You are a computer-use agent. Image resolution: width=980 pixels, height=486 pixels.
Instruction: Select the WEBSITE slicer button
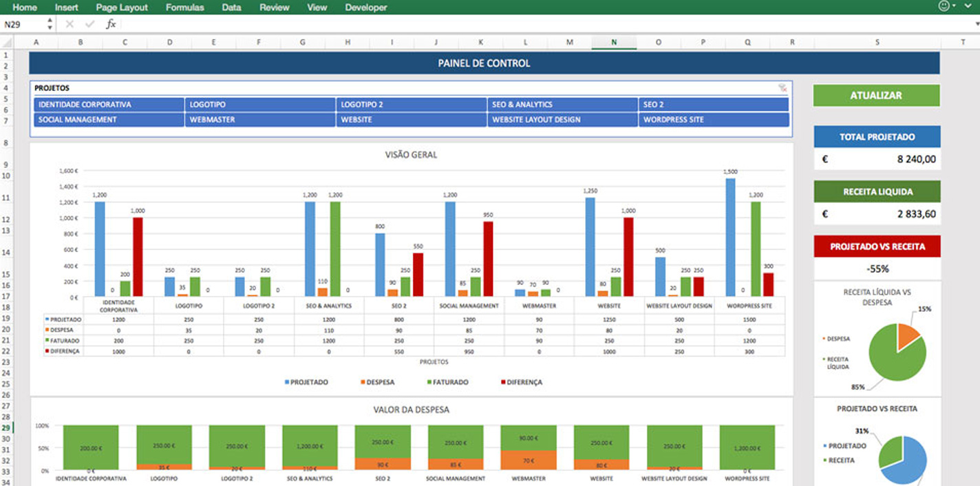412,120
